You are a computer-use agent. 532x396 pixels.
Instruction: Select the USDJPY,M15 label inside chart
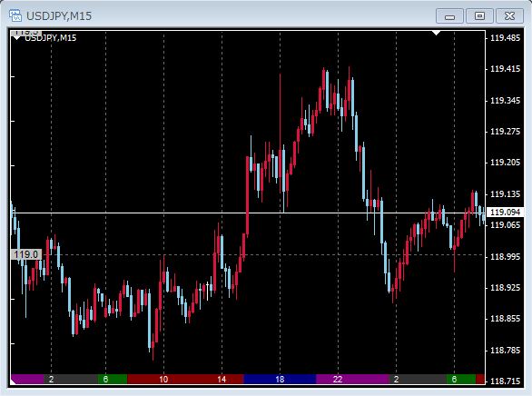click(x=51, y=37)
